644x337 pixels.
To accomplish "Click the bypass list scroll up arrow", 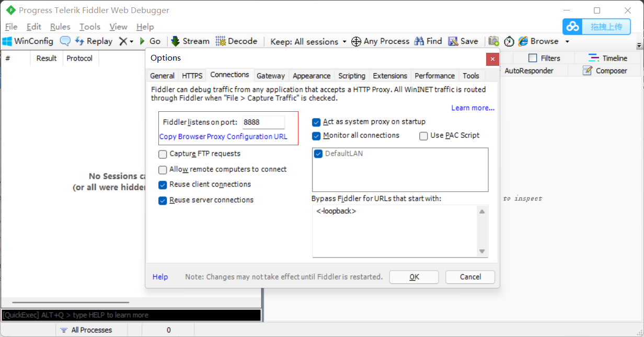I will 482,212.
